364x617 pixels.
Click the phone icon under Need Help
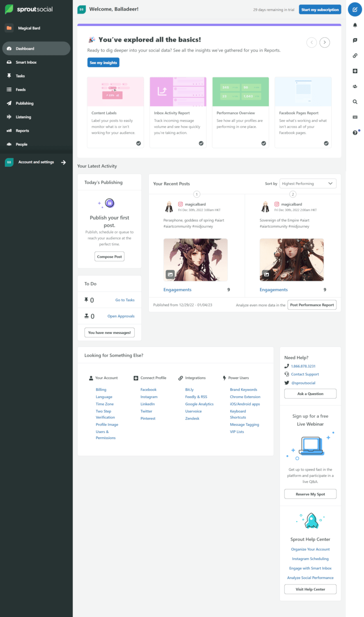coord(287,366)
